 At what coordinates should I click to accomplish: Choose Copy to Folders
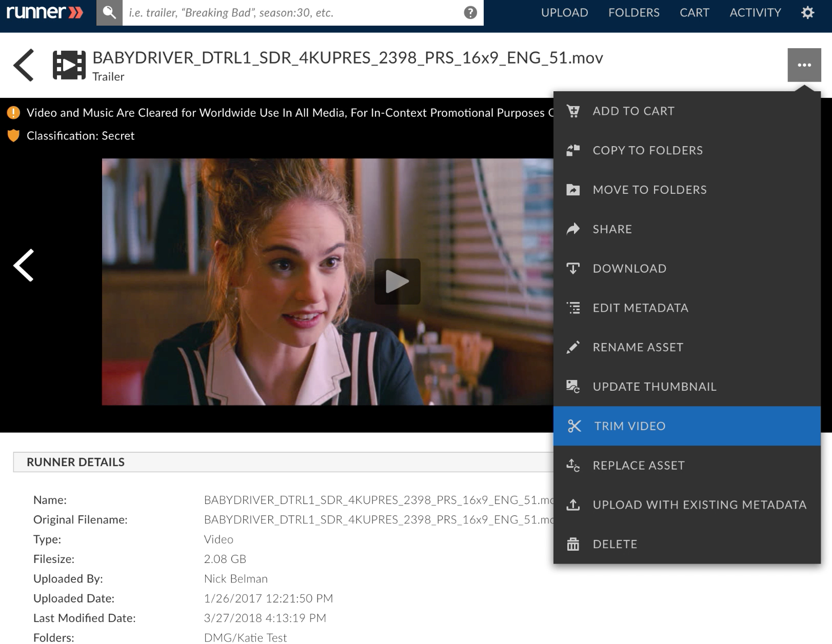click(x=687, y=150)
